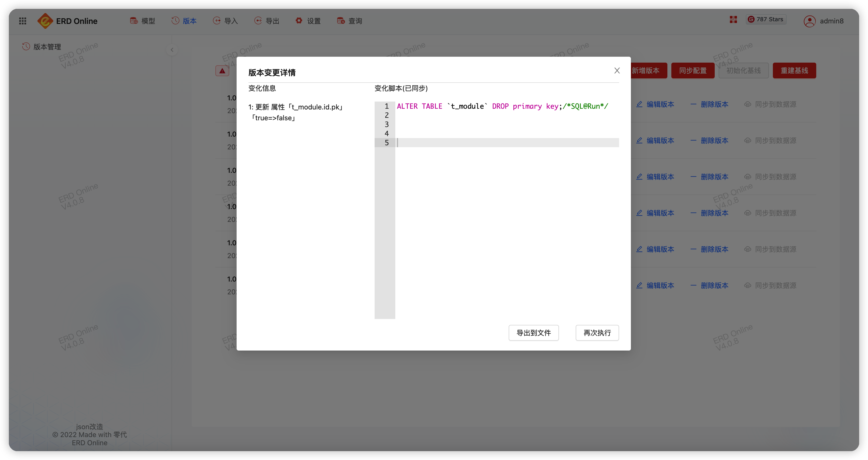Click the 再次执行 button

[x=596, y=333]
